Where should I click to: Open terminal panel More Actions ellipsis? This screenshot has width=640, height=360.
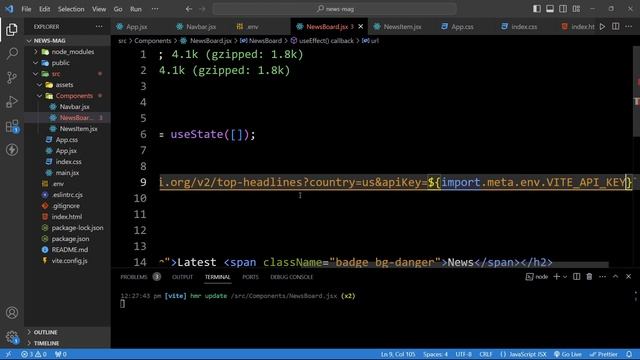pos(602,277)
